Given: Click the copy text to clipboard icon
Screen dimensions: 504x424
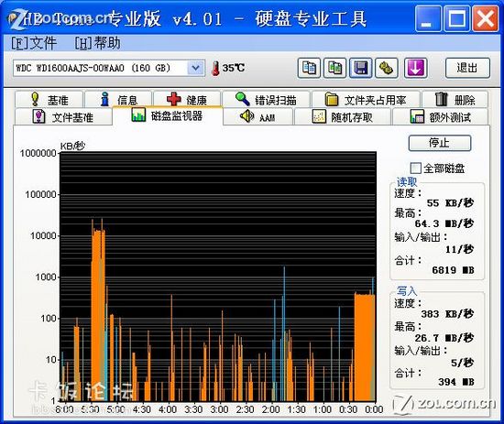Looking at the screenshot, I should coord(309,68).
